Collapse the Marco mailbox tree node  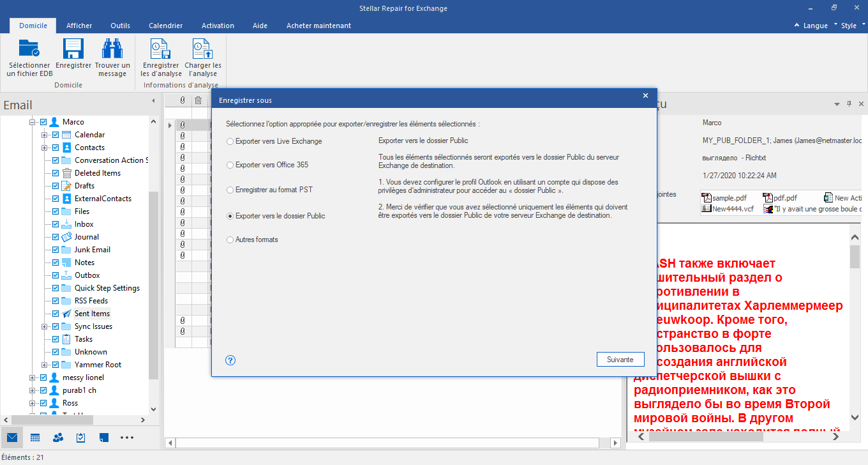pos(33,122)
